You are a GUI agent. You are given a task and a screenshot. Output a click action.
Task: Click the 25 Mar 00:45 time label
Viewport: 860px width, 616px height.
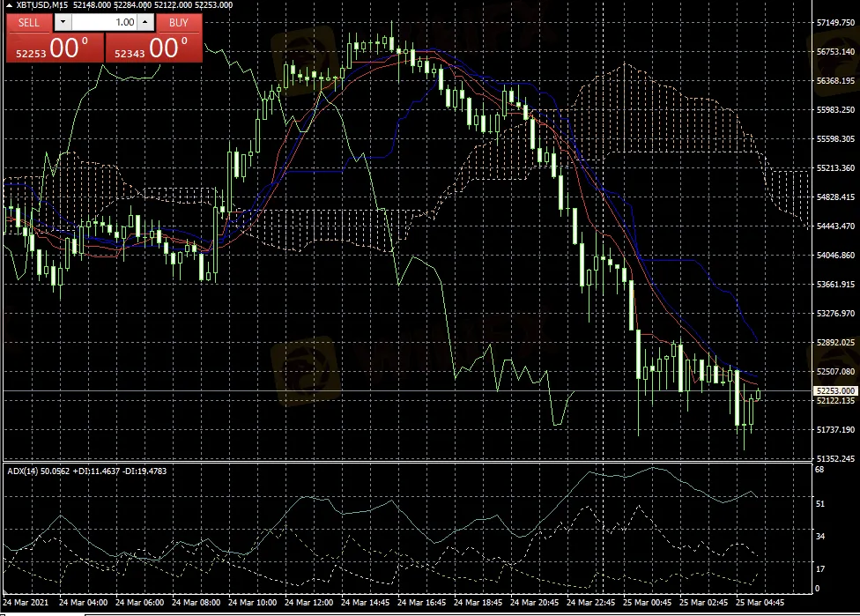point(647,602)
